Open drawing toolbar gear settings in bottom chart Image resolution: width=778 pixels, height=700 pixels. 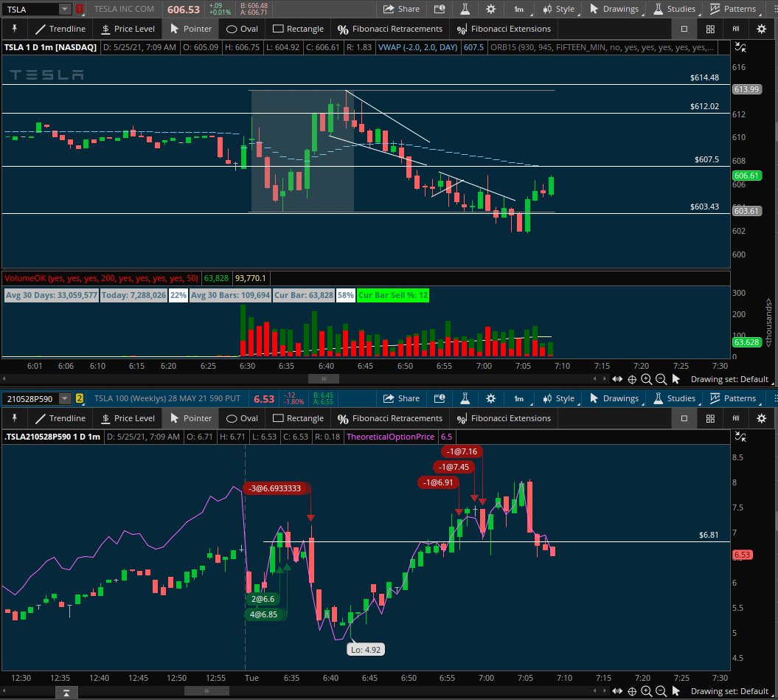coord(762,418)
